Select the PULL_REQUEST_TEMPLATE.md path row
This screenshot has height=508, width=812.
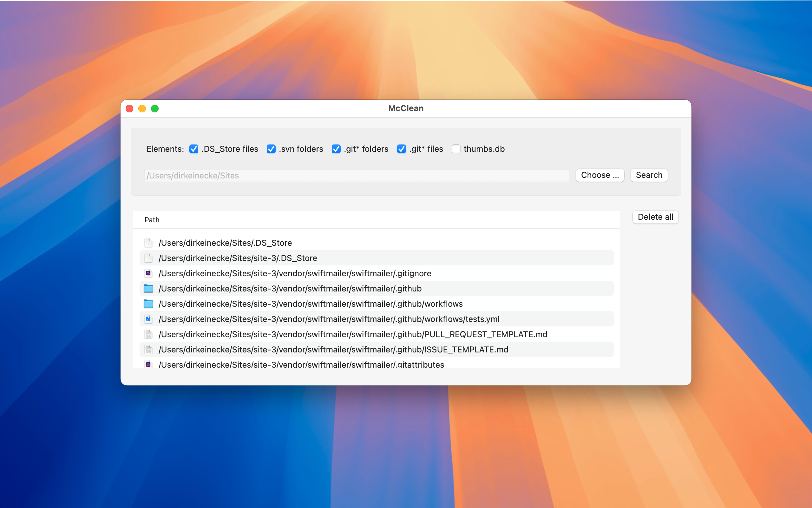point(377,334)
